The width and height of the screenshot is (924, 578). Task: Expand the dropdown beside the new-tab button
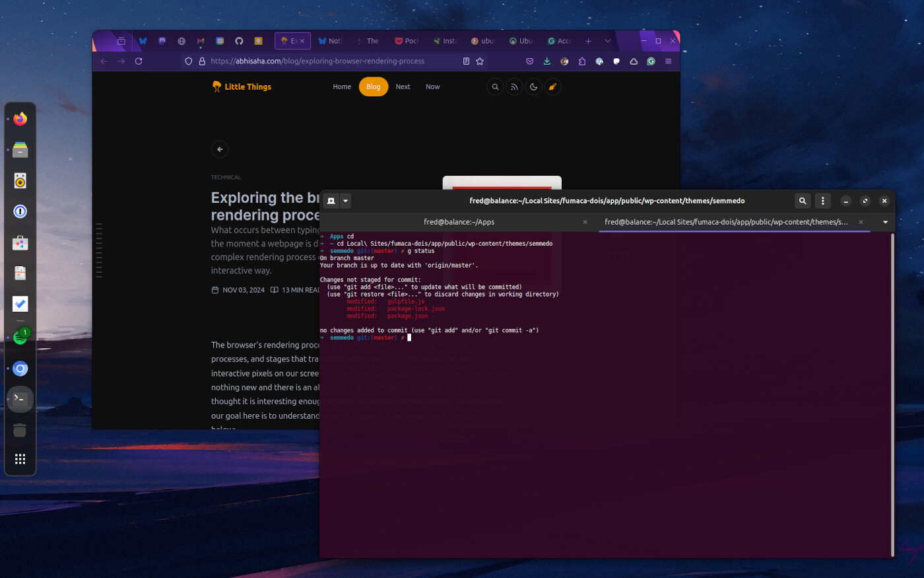(345, 201)
